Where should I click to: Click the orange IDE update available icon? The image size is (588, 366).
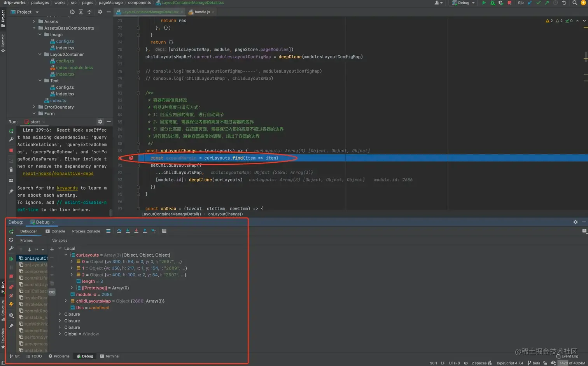point(583,3)
